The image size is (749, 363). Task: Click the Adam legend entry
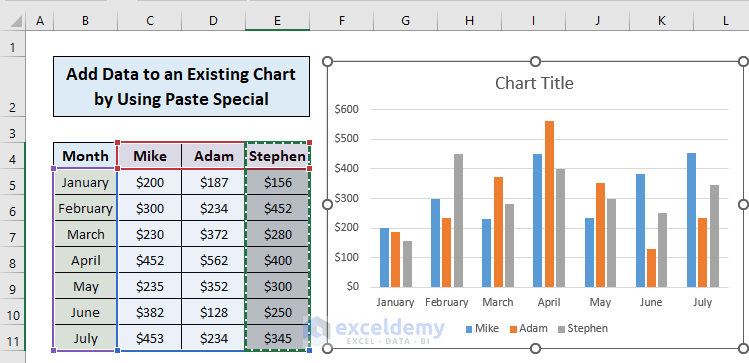tap(528, 329)
